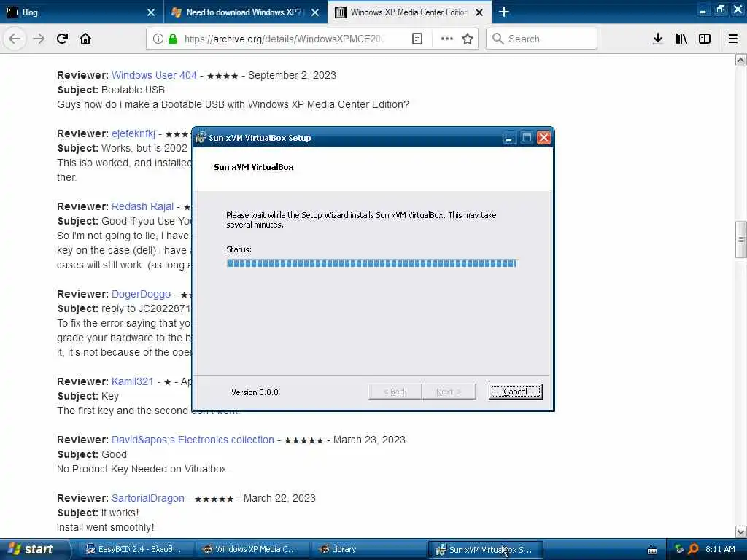
Task: Minimize the VirtualBox Setup dialog
Action: coord(509,138)
